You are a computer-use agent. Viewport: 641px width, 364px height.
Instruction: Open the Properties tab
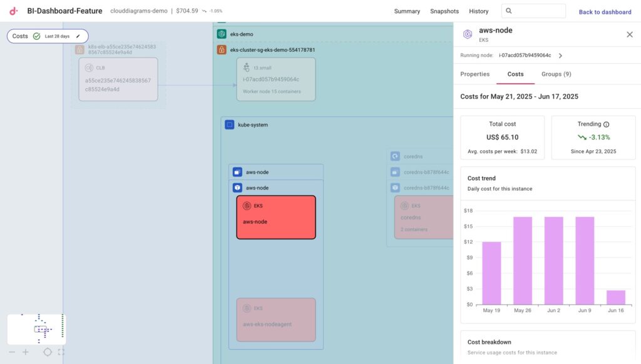coord(475,74)
